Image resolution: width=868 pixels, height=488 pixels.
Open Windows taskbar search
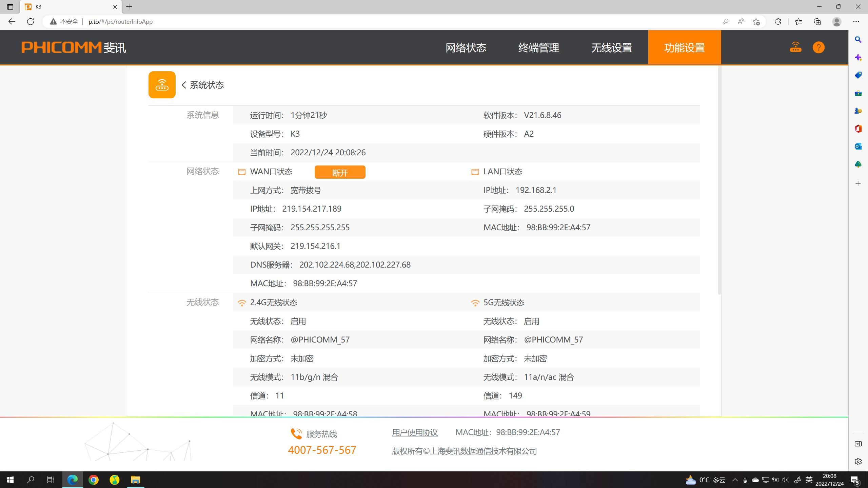pos(31,480)
